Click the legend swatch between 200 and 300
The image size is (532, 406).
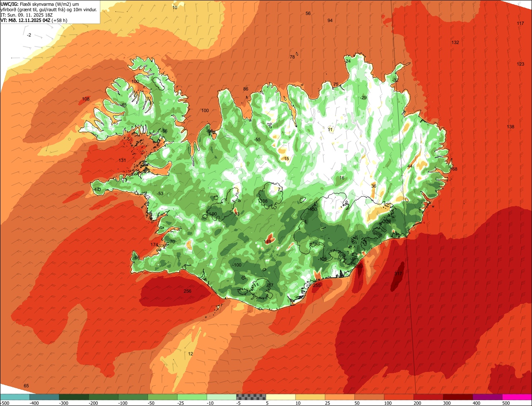coord(428,397)
